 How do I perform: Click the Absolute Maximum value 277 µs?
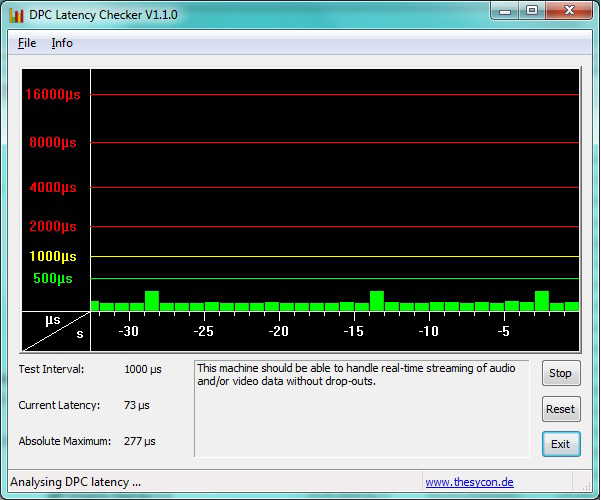pyautogui.click(x=139, y=441)
